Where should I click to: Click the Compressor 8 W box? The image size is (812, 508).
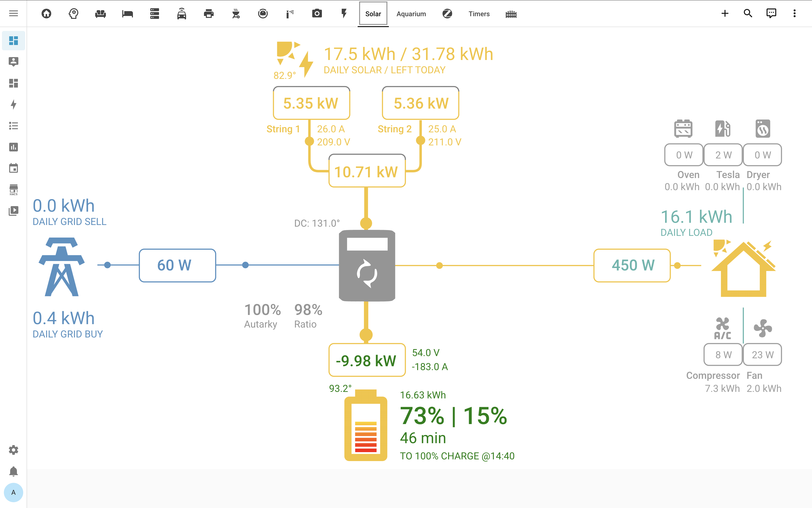click(x=723, y=354)
